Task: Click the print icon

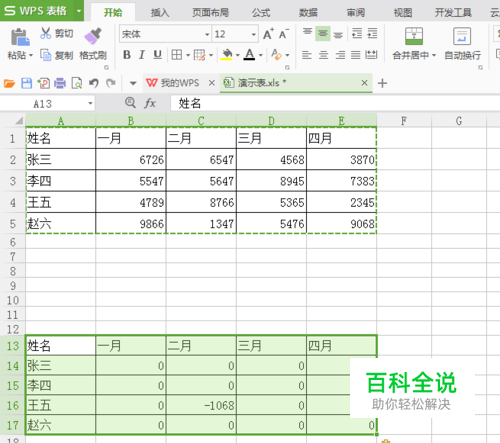Action: 60,83
